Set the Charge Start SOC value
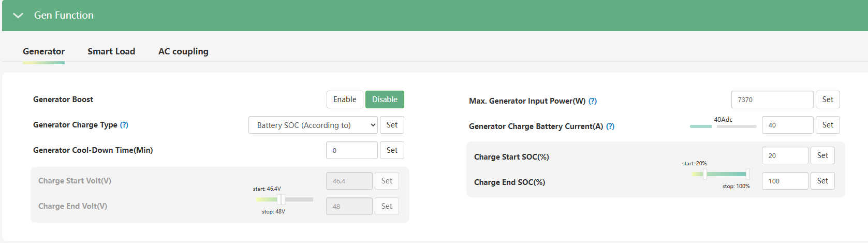The height and width of the screenshot is (243, 868). coord(822,155)
